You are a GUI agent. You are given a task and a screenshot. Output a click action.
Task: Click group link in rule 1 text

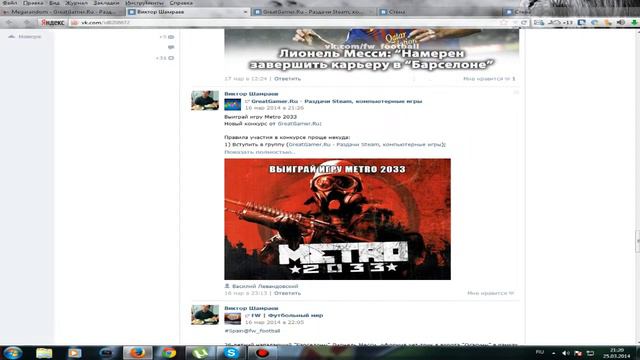[366, 144]
